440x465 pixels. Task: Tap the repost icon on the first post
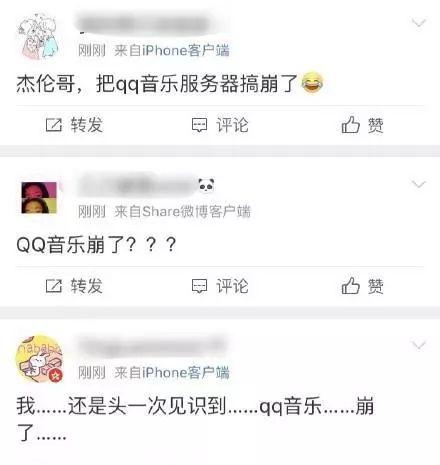(54, 125)
